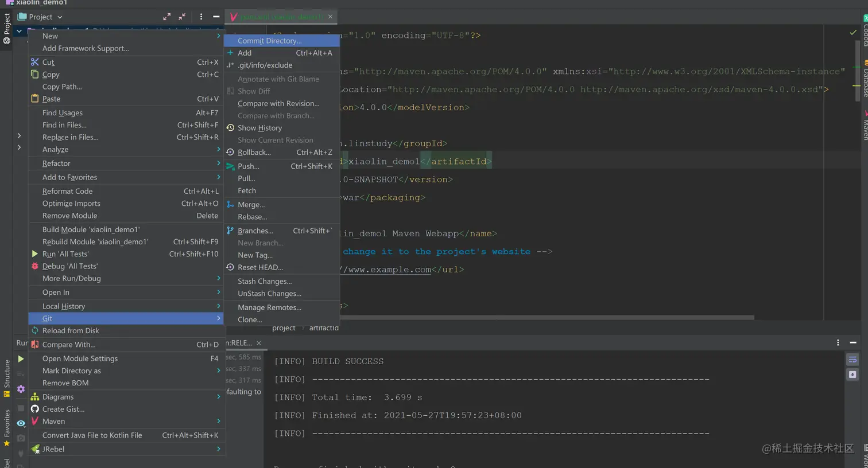The image size is (868, 468).
Task: Hide the Project panel with the minus icon
Action: tap(216, 17)
